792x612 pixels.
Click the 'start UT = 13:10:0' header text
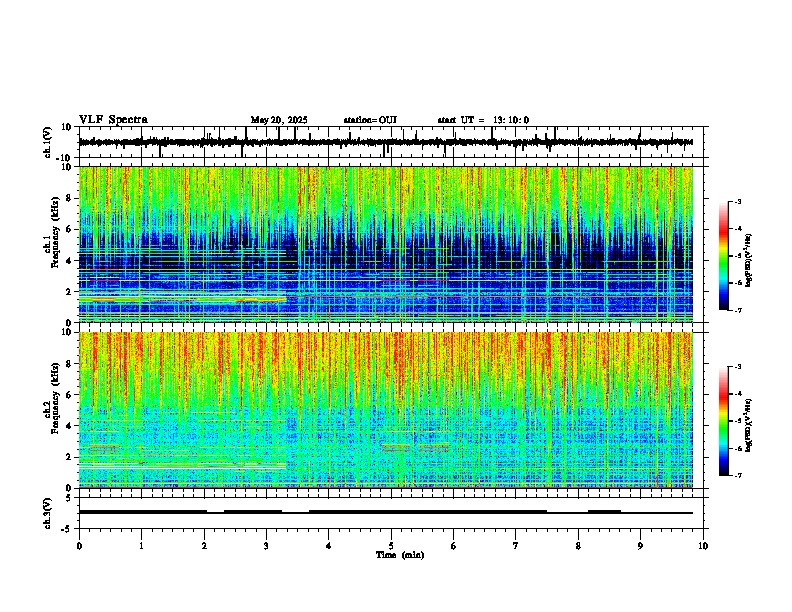483,120
